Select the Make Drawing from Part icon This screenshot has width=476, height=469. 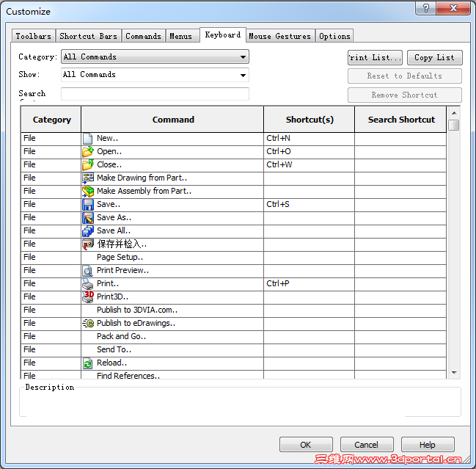click(88, 178)
